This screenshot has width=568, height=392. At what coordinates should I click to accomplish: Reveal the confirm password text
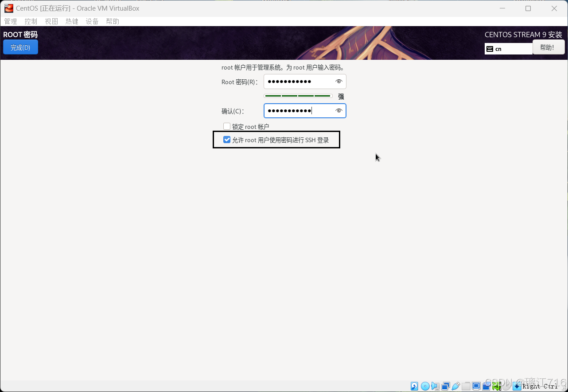click(x=338, y=111)
